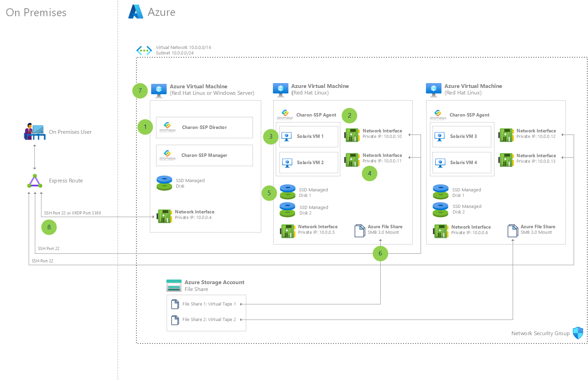Click the 'Charon-SSP Director' label
The width and height of the screenshot is (588, 381).
(204, 127)
